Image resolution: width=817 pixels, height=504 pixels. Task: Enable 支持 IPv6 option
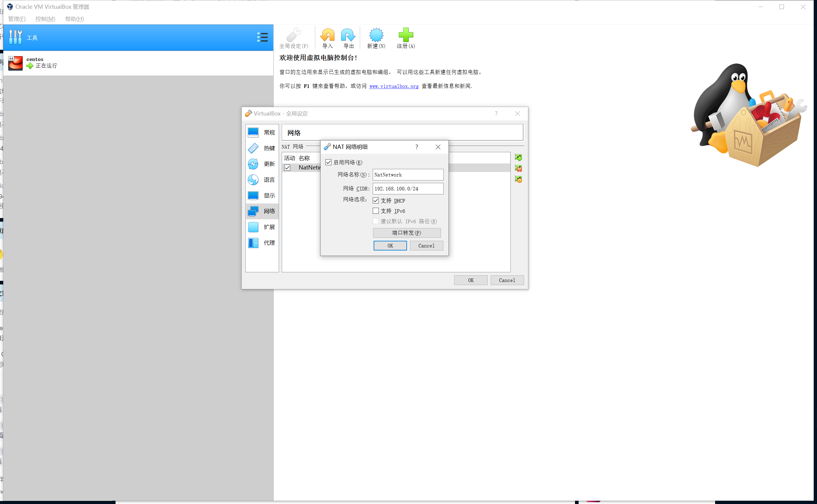[376, 211]
